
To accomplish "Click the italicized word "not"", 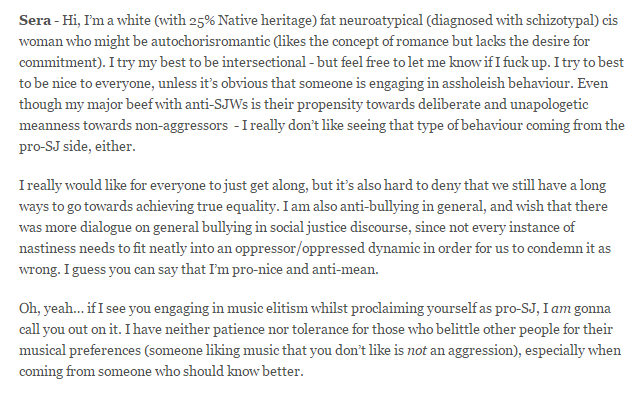I will [417, 350].
